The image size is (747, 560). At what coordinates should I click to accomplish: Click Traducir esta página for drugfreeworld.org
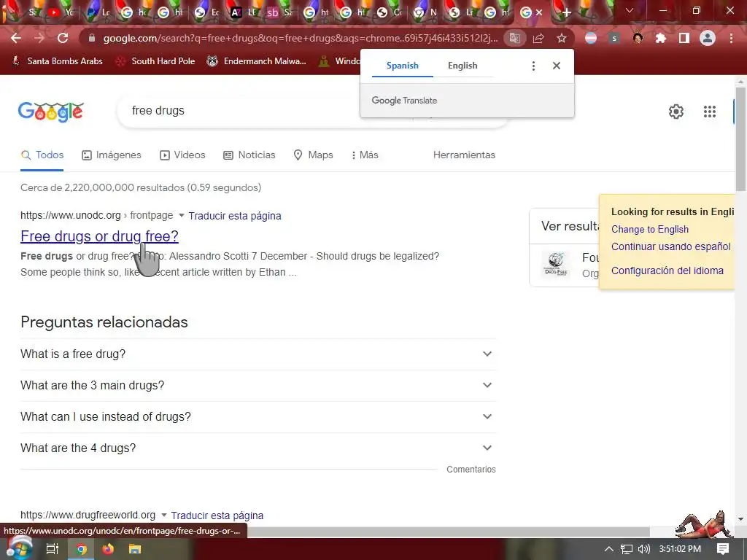(x=217, y=516)
